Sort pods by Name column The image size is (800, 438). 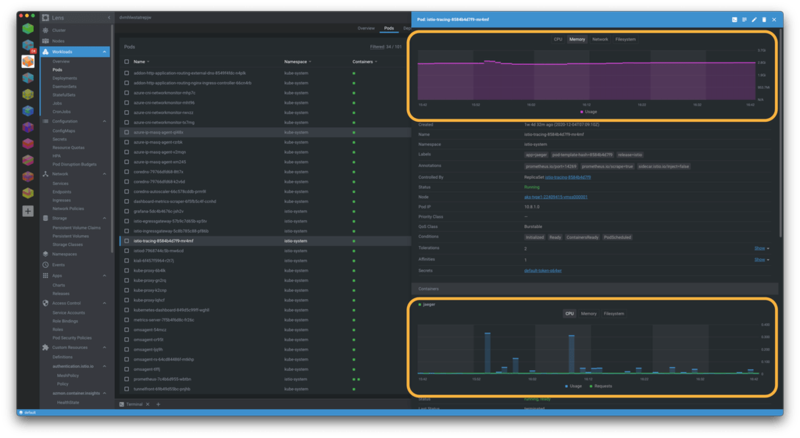pos(141,62)
